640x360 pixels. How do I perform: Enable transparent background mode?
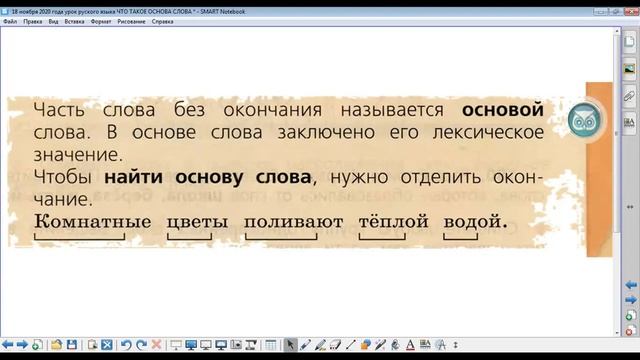click(206, 345)
